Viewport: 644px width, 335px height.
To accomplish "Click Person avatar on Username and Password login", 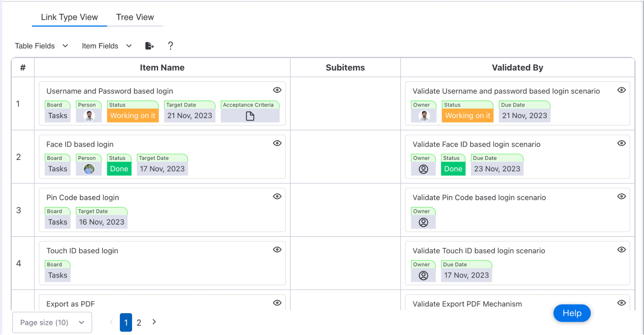I will point(89,116).
